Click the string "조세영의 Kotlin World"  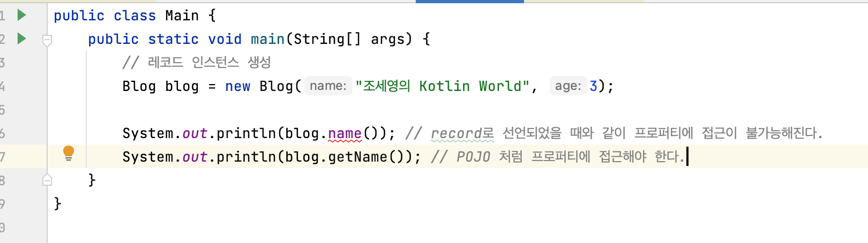443,86
